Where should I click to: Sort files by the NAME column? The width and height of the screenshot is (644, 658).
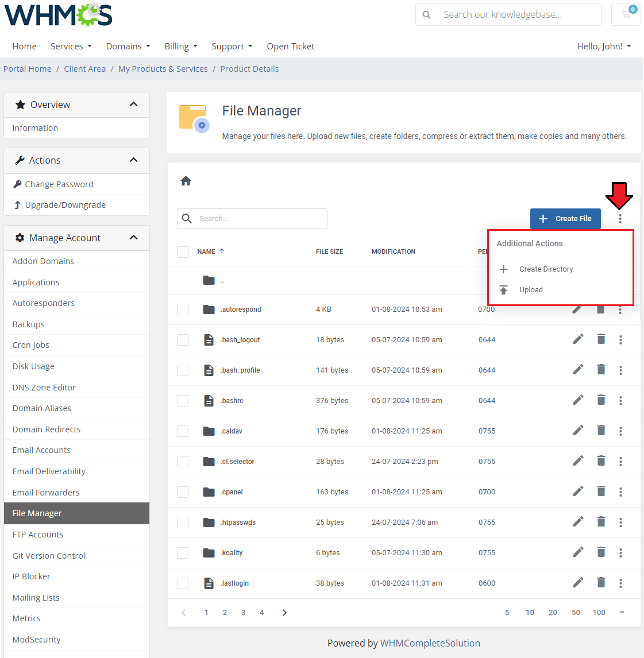[211, 251]
